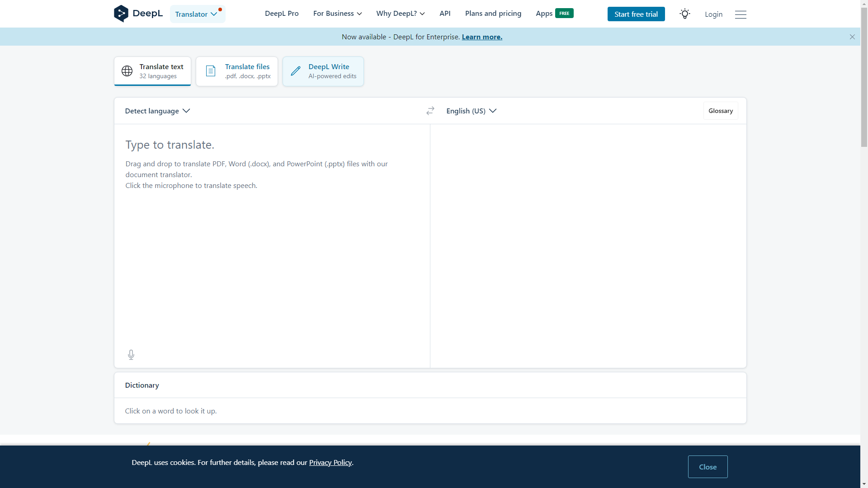The image size is (868, 488).
Task: Click the DeepL logo icon
Action: click(x=121, y=14)
